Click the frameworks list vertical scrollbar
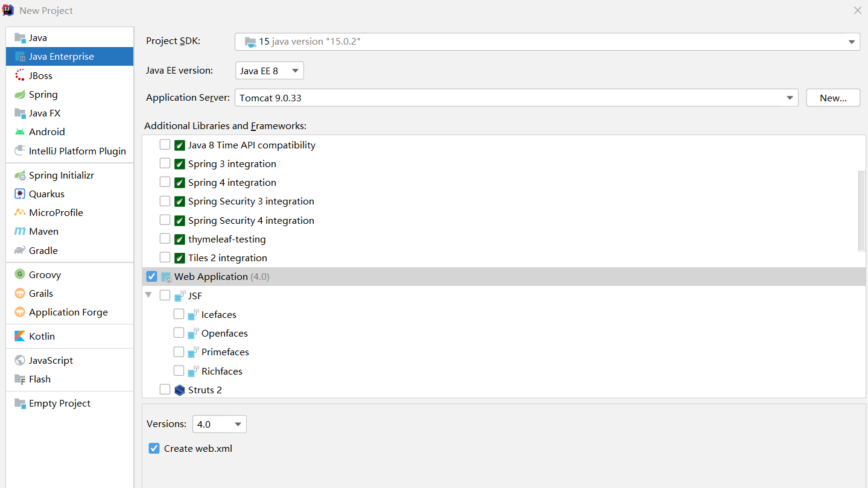 [861, 210]
